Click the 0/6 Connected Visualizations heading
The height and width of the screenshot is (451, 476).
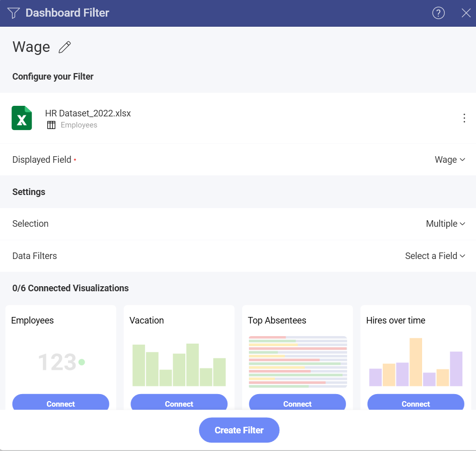[71, 288]
